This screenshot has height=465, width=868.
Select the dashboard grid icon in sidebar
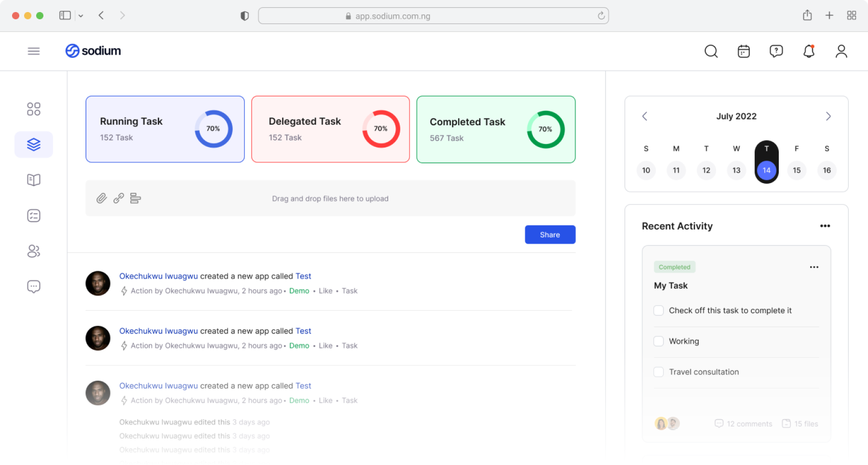[34, 109]
